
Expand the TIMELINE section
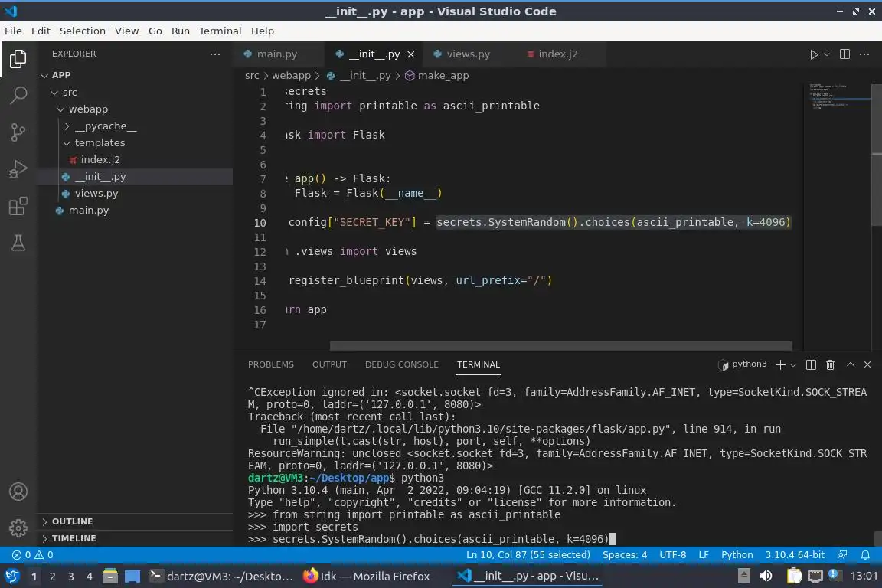point(135,538)
